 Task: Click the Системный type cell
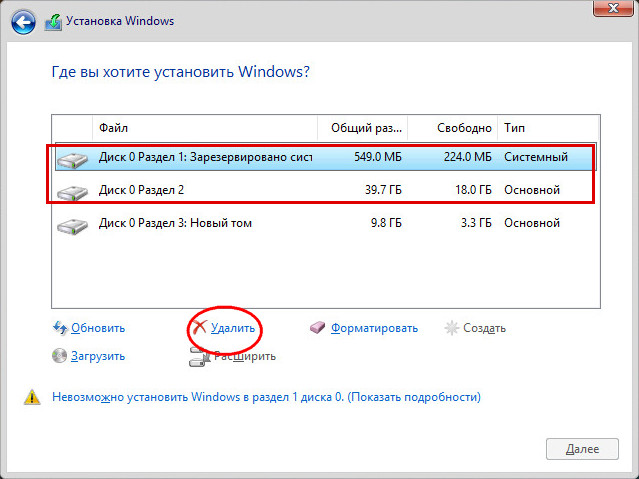click(535, 157)
